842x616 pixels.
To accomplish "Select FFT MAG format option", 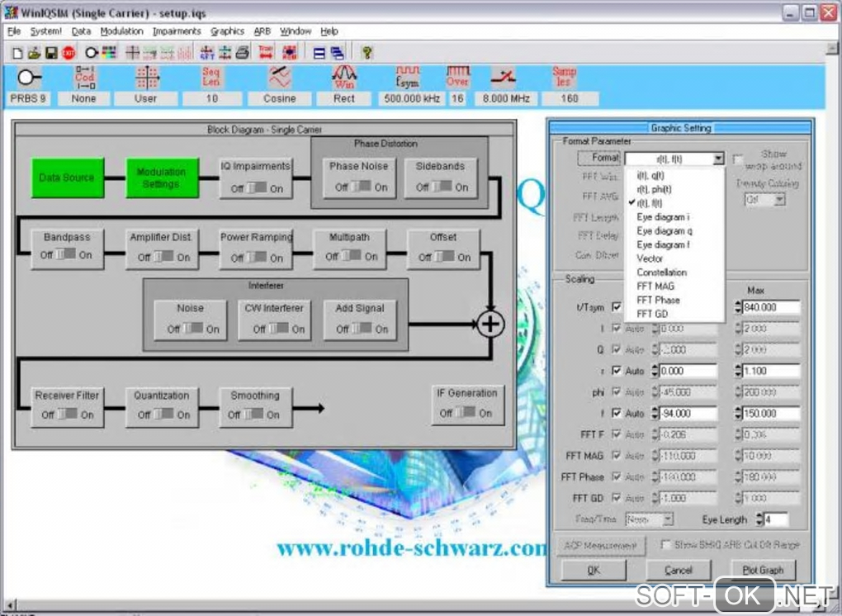I will coord(655,287).
